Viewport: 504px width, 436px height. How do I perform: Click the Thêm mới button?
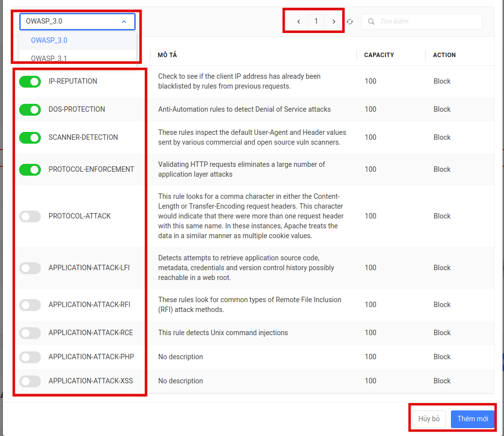(x=473, y=419)
